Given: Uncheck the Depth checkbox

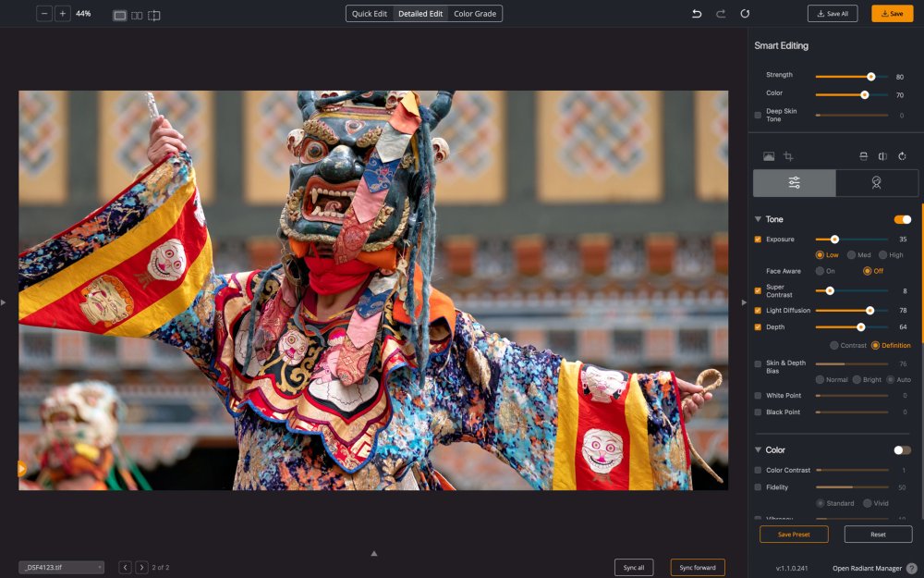Looking at the screenshot, I should [758, 326].
